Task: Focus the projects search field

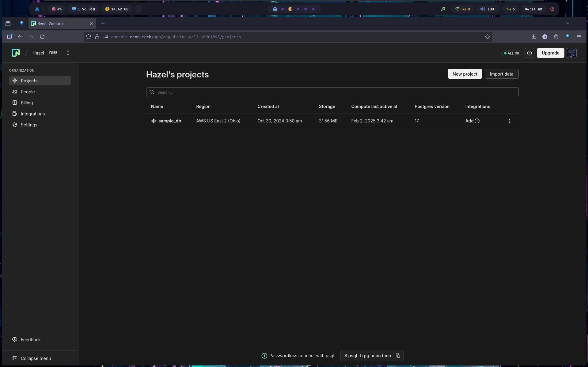Action: [332, 92]
